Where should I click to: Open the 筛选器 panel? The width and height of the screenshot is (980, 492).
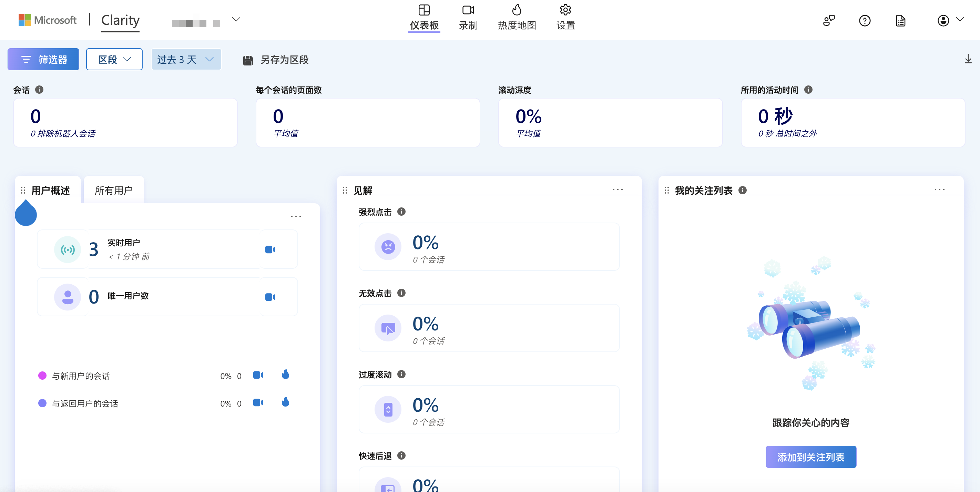tap(43, 59)
